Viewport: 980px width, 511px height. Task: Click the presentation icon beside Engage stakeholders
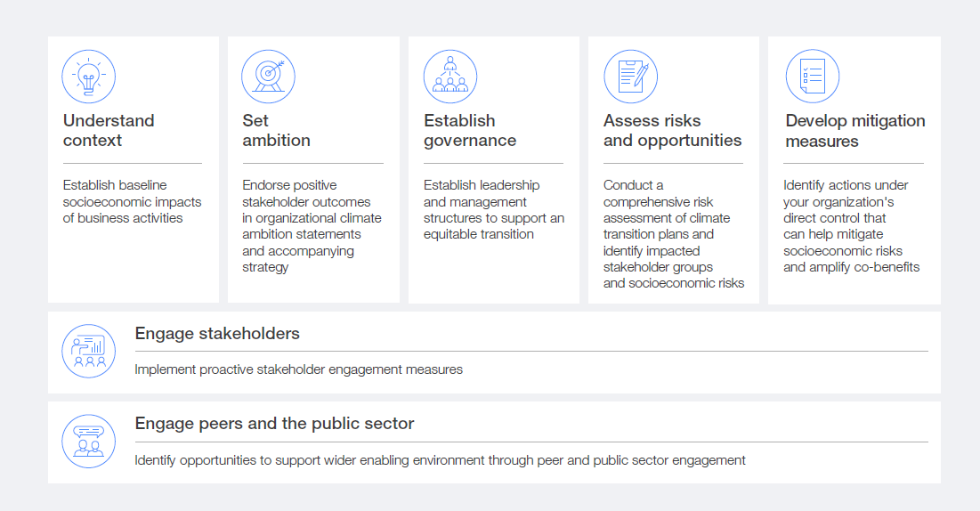pyautogui.click(x=88, y=351)
